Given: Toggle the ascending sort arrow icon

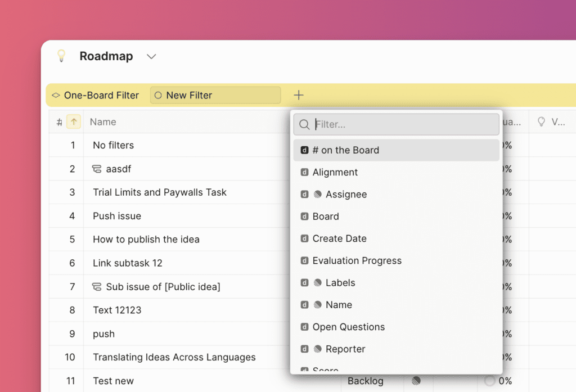Looking at the screenshot, I should 74,121.
